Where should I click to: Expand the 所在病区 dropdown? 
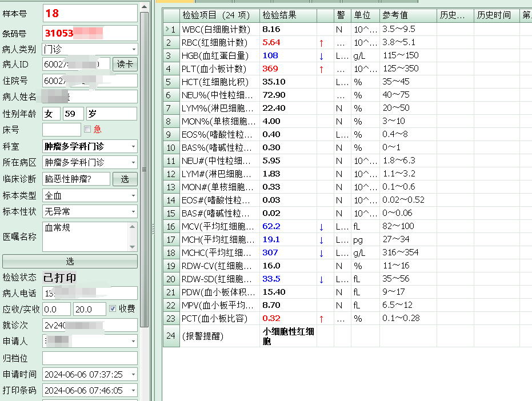click(132, 162)
